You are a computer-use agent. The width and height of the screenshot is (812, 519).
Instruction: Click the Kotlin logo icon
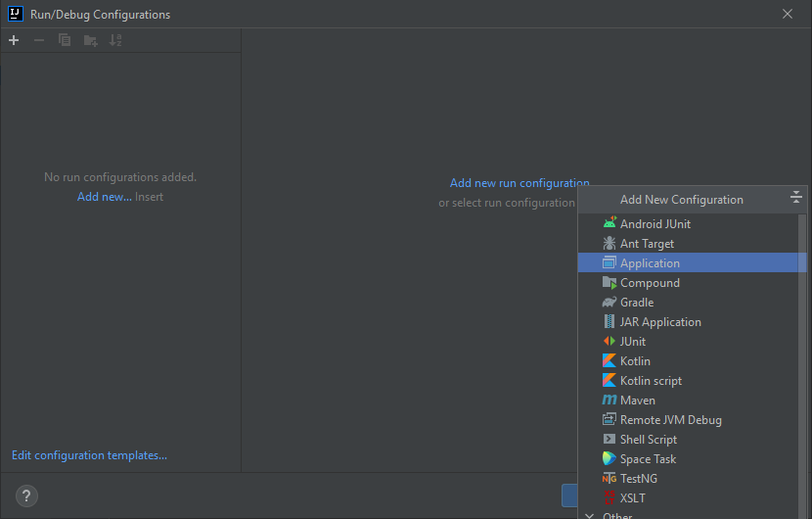(609, 361)
